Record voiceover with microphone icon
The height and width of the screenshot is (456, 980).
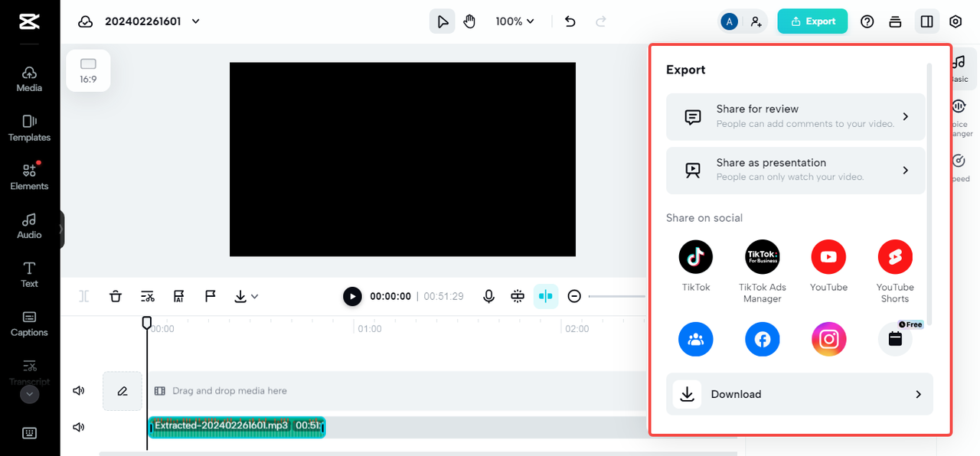pyautogui.click(x=488, y=296)
